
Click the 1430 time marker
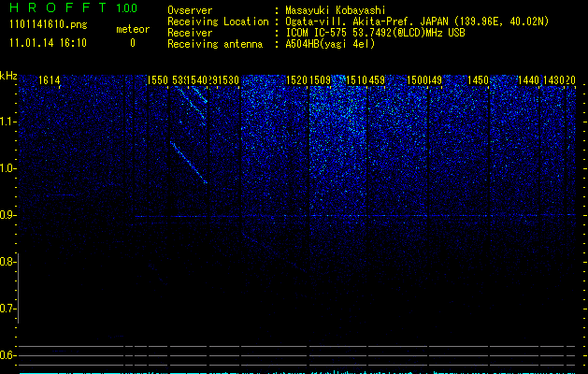[553, 80]
